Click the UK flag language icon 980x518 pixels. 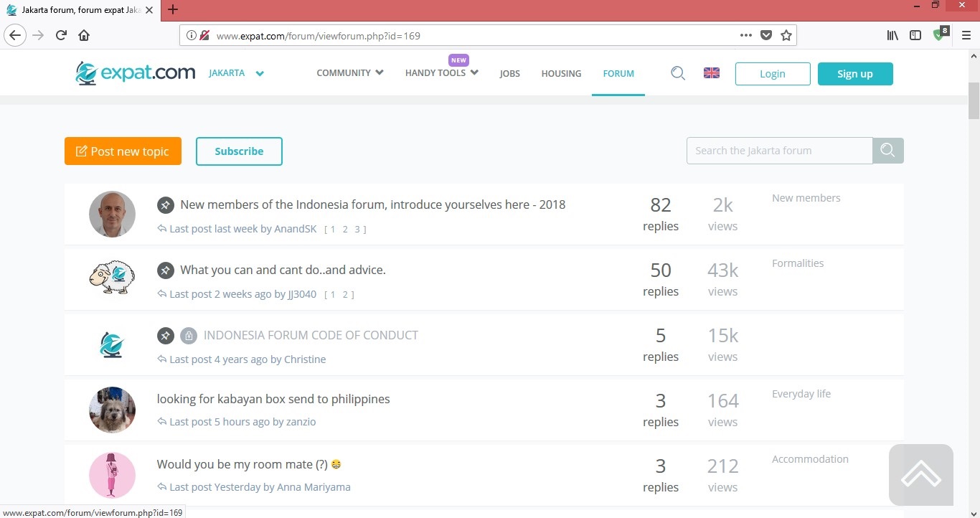[711, 73]
